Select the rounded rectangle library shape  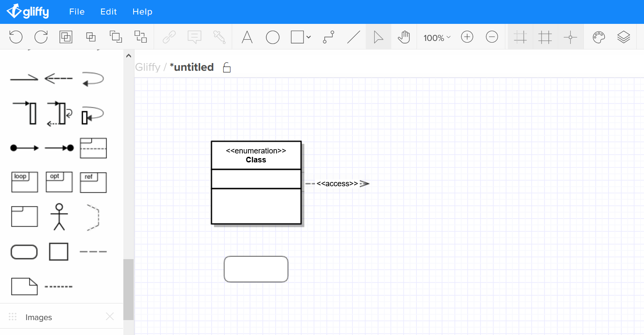click(24, 252)
